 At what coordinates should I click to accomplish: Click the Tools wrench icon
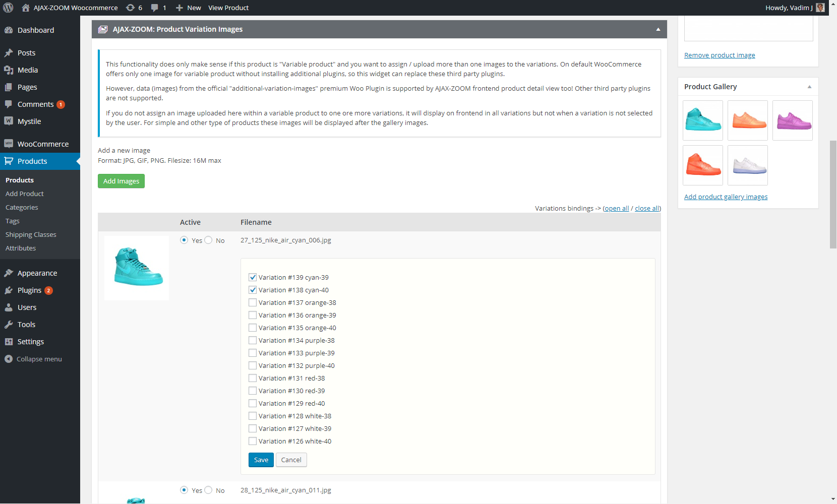click(x=9, y=325)
